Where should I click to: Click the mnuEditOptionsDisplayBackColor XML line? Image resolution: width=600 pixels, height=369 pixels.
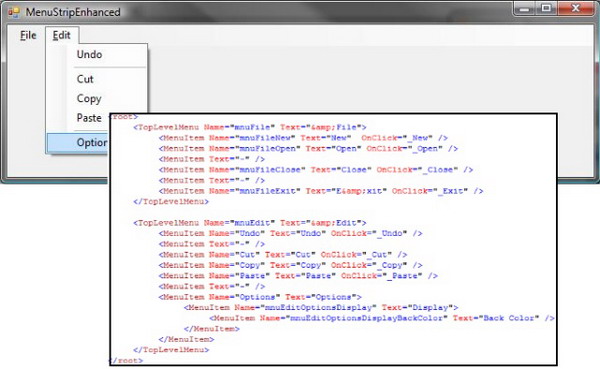click(382, 318)
